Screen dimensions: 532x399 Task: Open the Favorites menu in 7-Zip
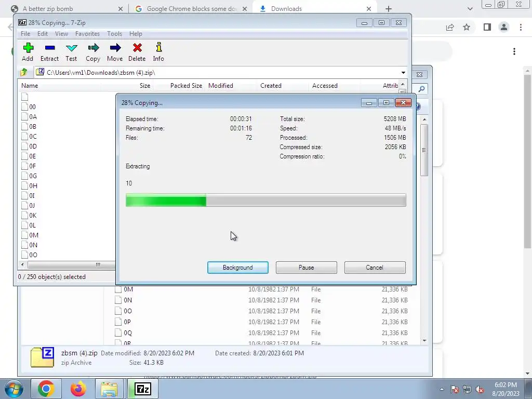[x=87, y=34]
